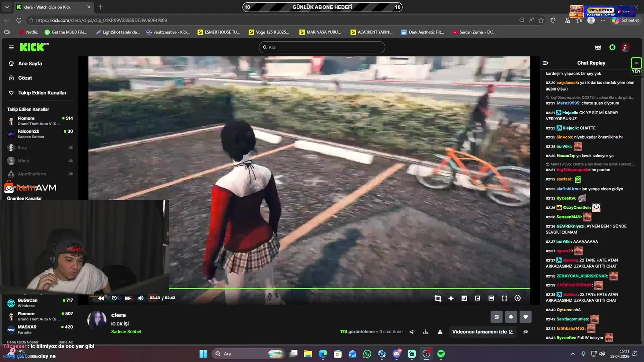Rewind the clip using the back button
644x362 pixels.
coord(101,298)
